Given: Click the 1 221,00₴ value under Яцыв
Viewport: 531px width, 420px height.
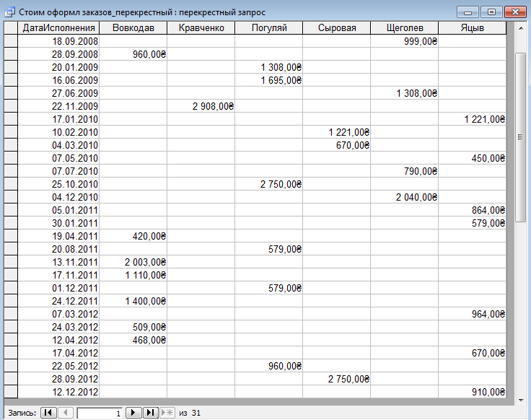Looking at the screenshot, I should coord(473,119).
